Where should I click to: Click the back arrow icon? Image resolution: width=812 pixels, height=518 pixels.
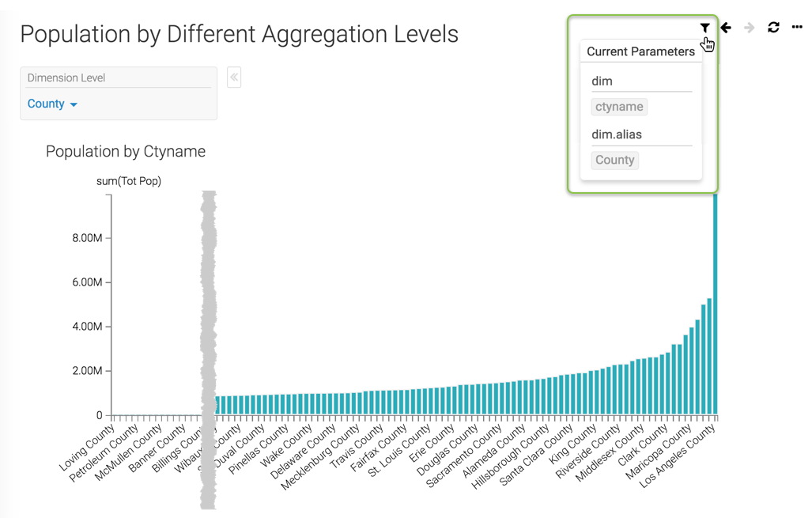[726, 28]
